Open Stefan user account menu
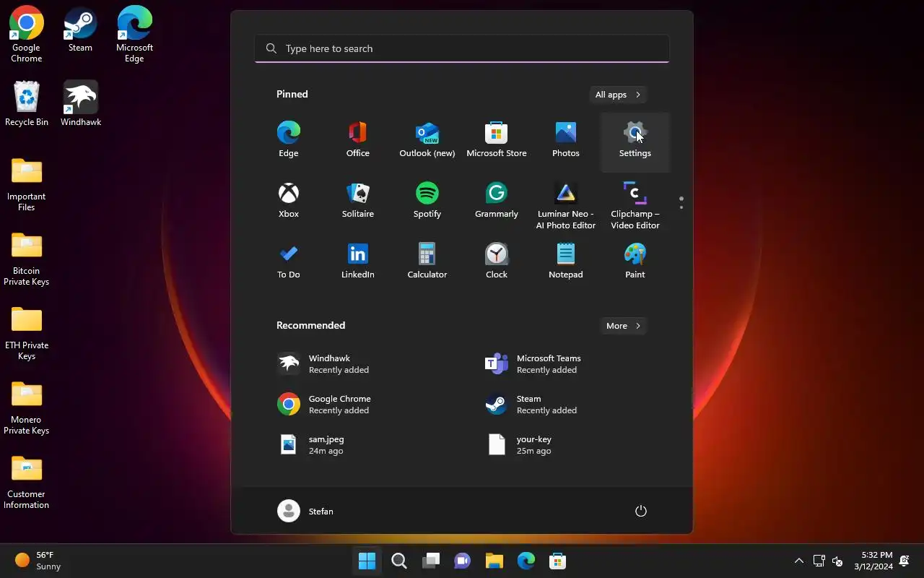 (x=306, y=511)
